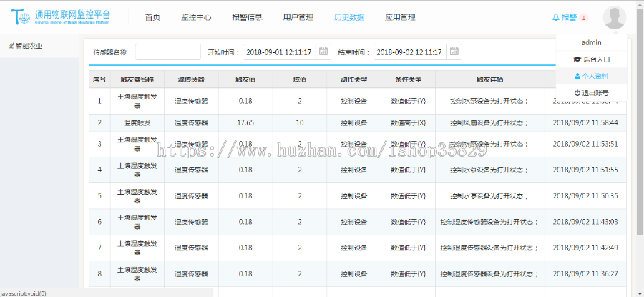Click timestamp 2018/09/02 11:36:27
The height and width of the screenshot is (297, 644).
[585, 273]
